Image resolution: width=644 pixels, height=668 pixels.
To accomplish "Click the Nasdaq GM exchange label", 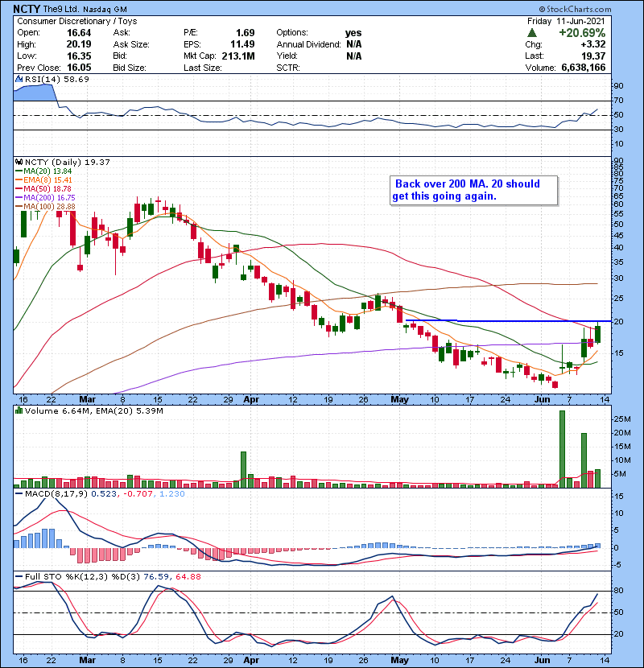I will click(105, 10).
